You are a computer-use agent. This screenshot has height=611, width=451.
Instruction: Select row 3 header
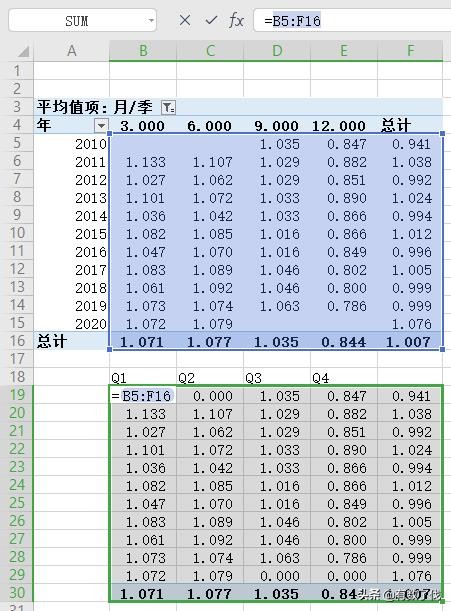point(17,106)
